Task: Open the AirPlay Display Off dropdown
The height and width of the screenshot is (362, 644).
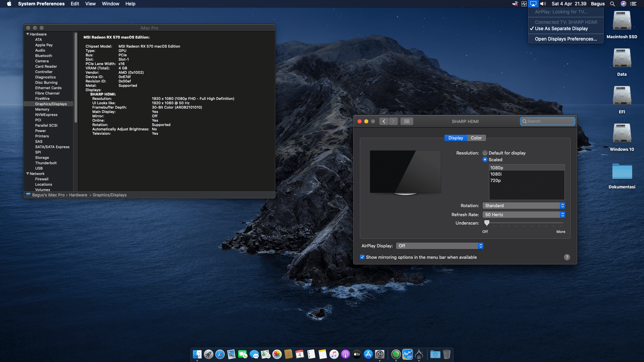Action: pos(439,246)
